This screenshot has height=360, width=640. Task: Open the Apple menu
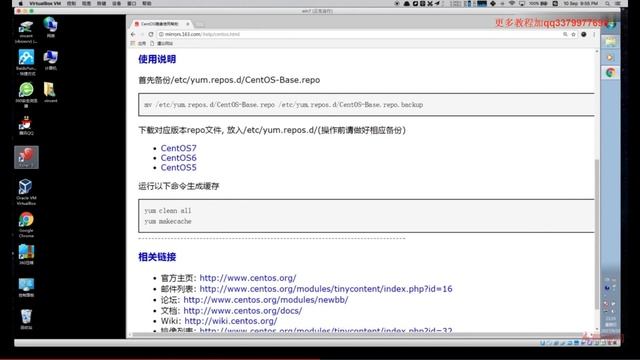(x=20, y=3)
